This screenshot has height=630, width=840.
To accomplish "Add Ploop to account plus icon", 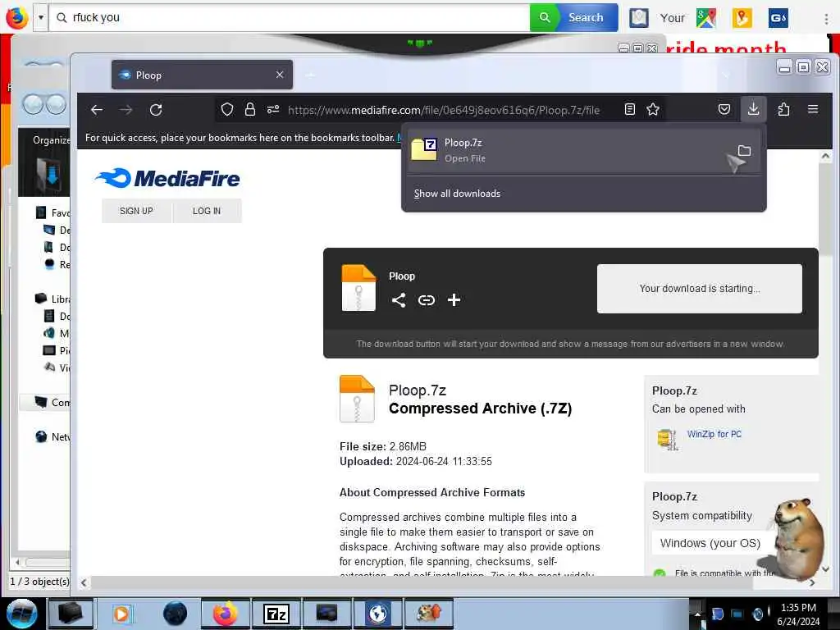I will click(454, 300).
